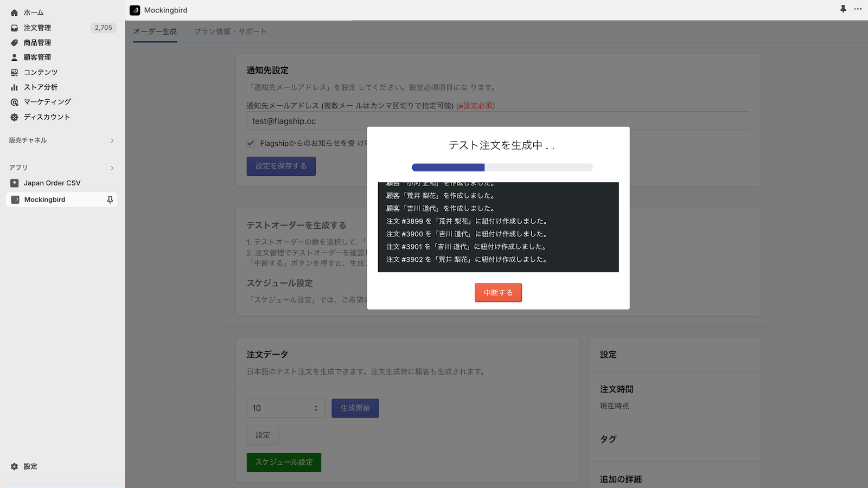The height and width of the screenshot is (488, 868).
Task: Click the 設定を保存する button
Action: (280, 166)
